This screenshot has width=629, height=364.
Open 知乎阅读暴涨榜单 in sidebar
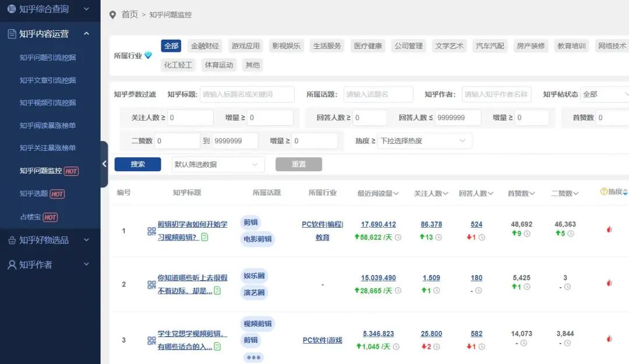click(48, 126)
